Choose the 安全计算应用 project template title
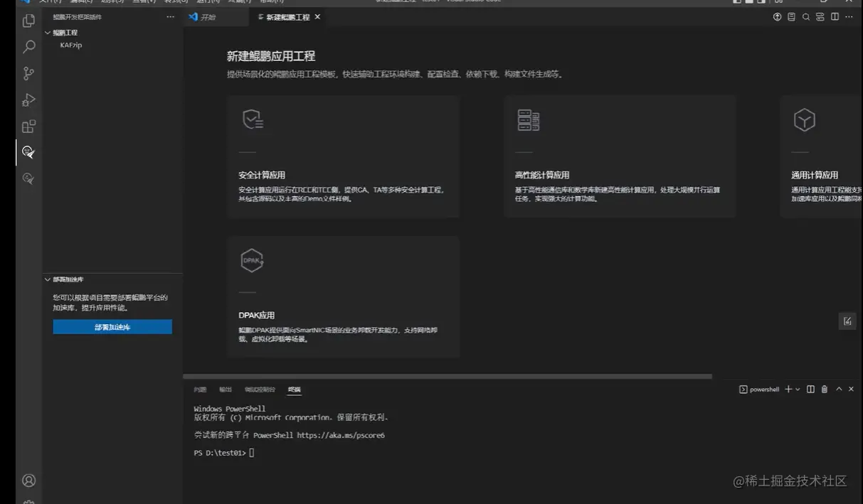Screen dimensions: 863x504 coord(262,175)
